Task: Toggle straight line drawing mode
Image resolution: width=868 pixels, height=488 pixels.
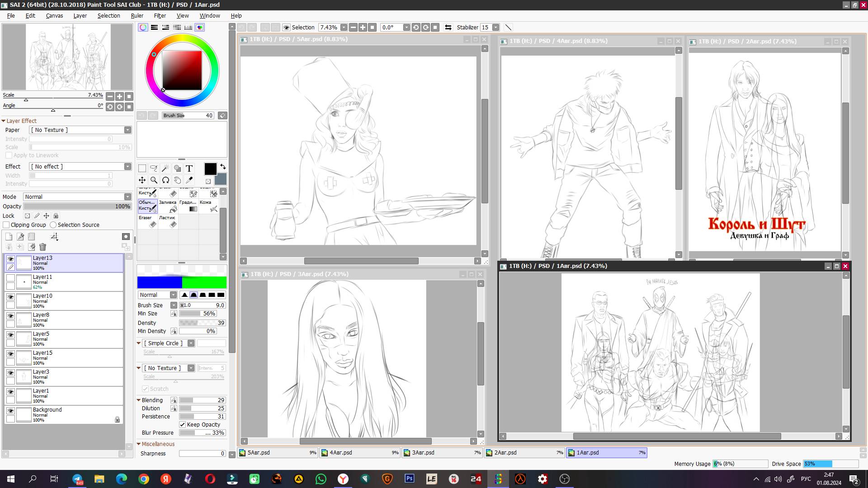Action: pos(508,27)
